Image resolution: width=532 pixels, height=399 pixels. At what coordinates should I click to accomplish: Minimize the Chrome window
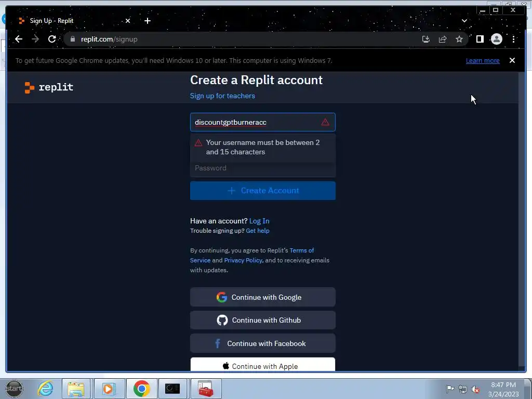[482, 10]
